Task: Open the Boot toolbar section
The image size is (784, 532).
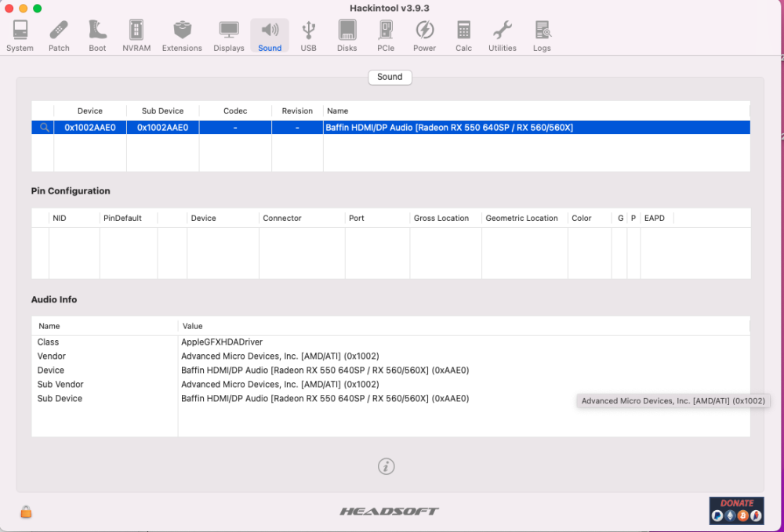Action: pos(97,36)
